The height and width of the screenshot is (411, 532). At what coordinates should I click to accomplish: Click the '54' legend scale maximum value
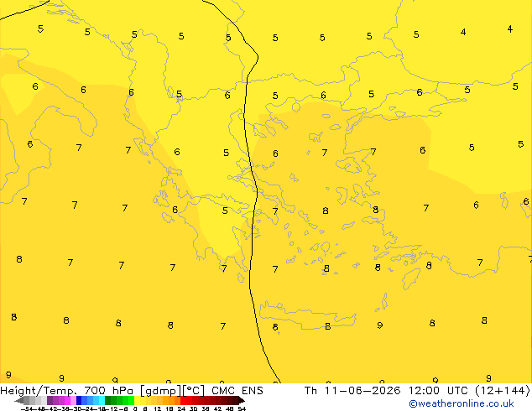point(242,408)
